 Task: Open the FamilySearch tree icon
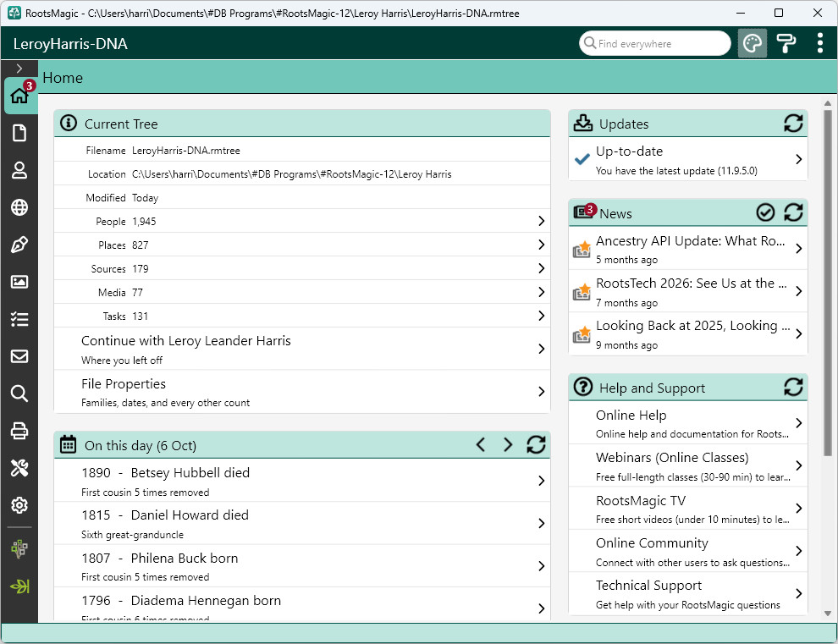pos(19,549)
